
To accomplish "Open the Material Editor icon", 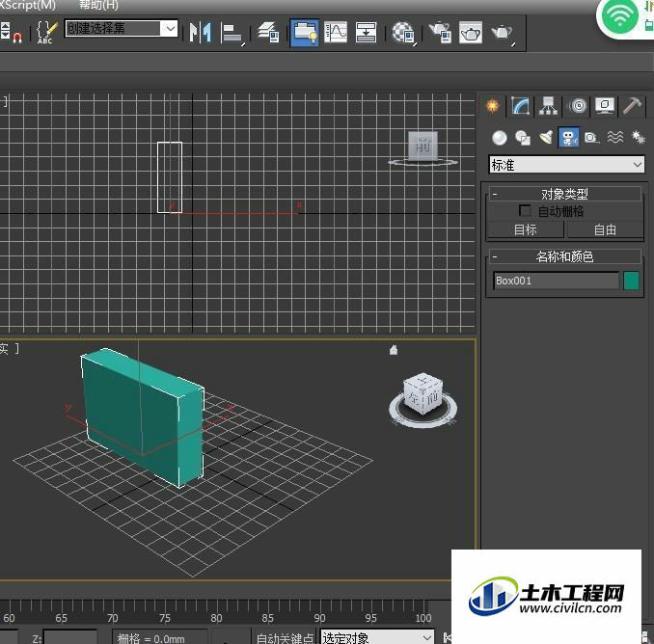I will (403, 33).
